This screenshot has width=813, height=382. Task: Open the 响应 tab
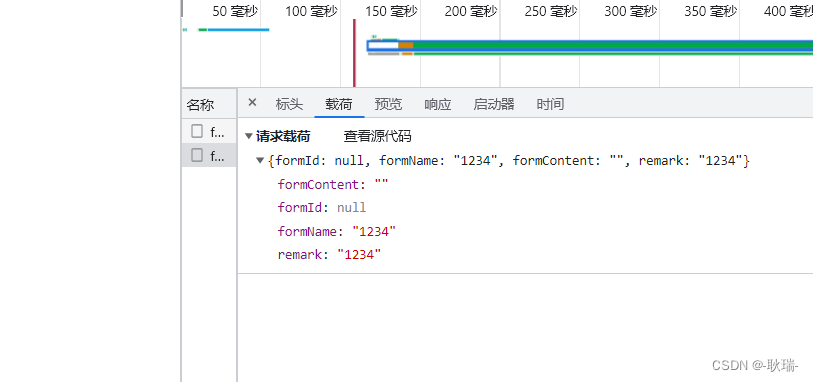point(438,104)
